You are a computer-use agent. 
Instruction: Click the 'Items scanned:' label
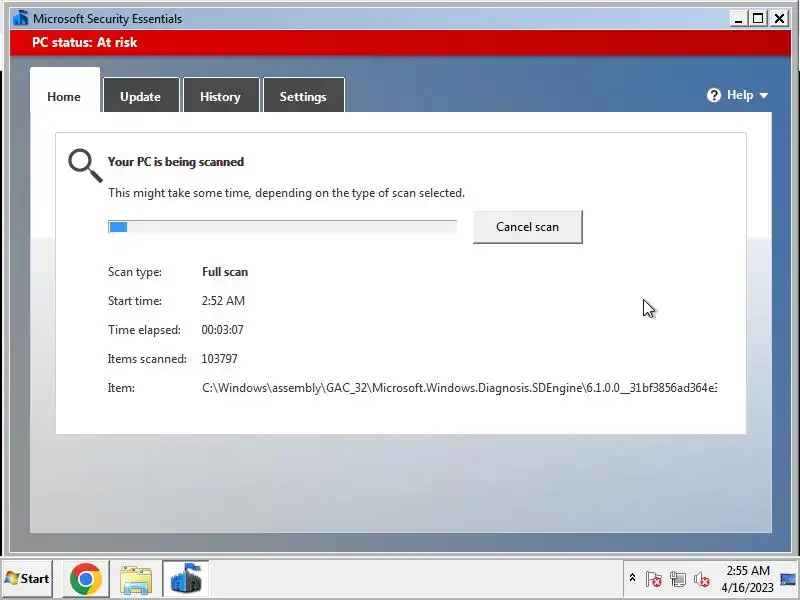click(x=147, y=359)
